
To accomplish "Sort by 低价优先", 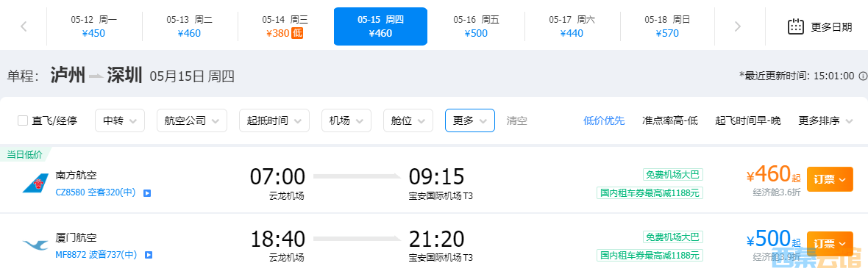I will click(604, 120).
